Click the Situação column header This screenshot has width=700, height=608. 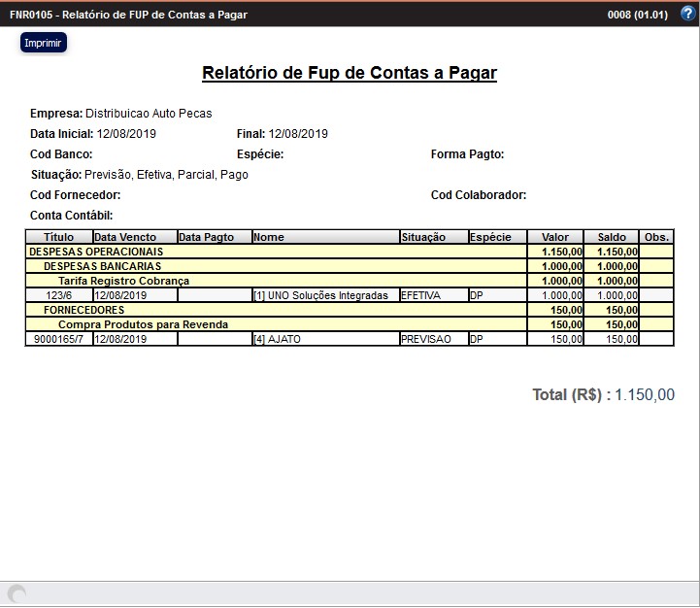[432, 237]
